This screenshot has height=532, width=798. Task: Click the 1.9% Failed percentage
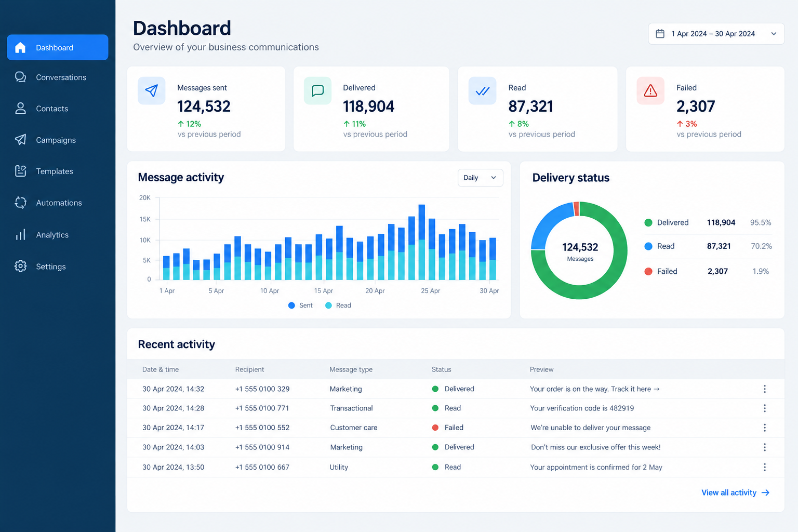(x=761, y=271)
